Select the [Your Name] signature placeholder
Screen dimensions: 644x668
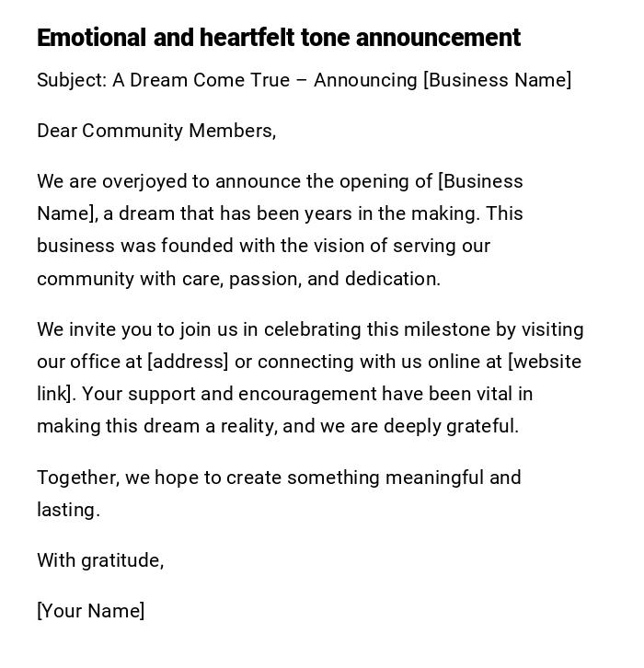pos(90,611)
